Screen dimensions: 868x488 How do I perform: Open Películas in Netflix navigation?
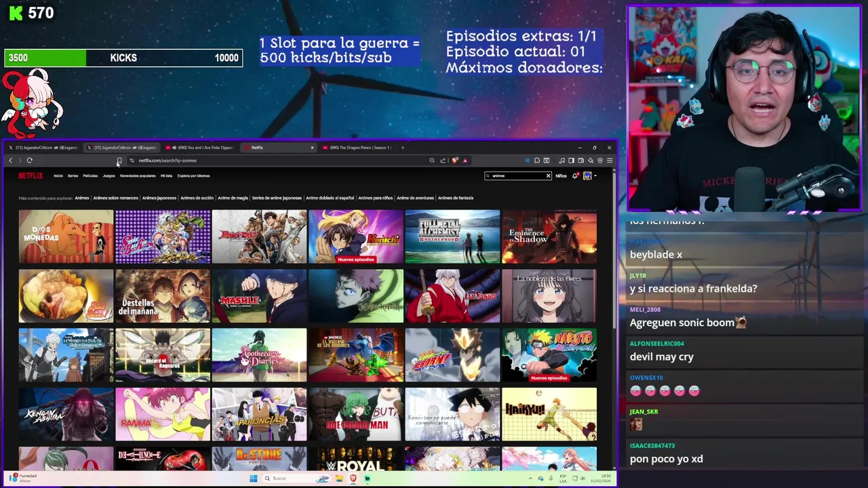90,176
